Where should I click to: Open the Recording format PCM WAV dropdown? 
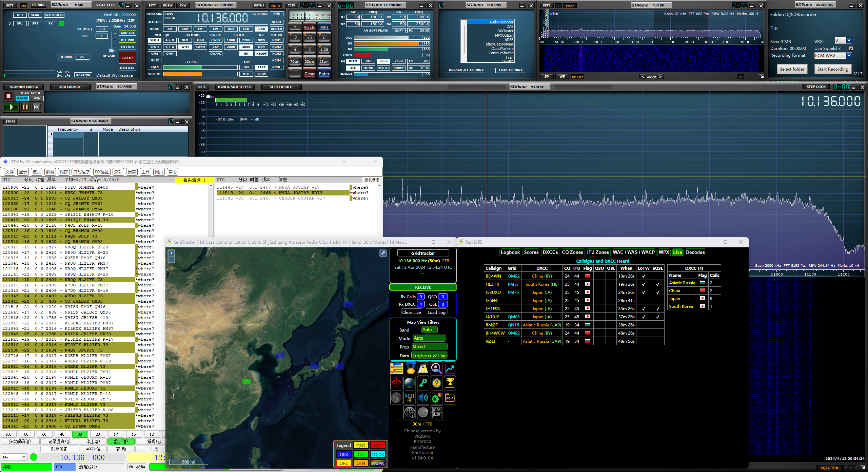[x=849, y=56]
